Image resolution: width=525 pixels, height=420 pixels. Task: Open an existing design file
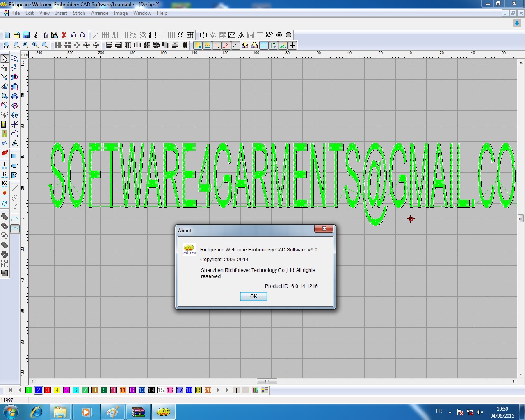coord(16,35)
